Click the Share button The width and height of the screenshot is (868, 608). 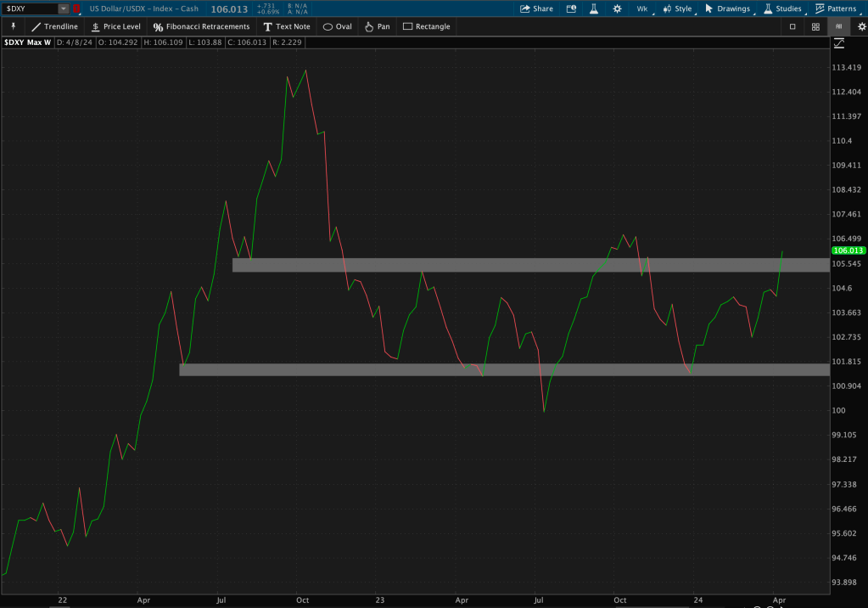pos(535,8)
